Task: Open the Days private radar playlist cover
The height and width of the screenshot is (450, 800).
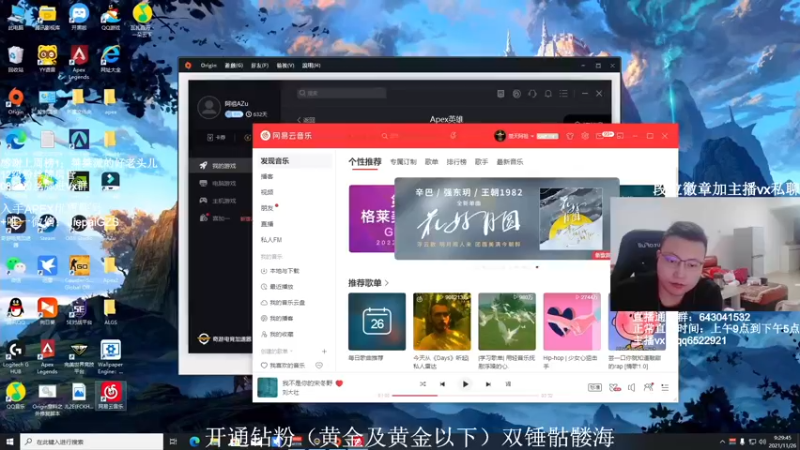Action: tap(442, 321)
